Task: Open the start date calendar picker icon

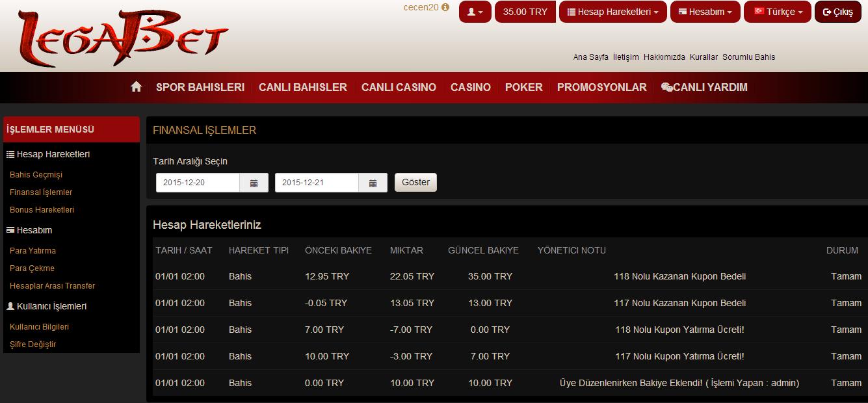Action: pos(254,183)
